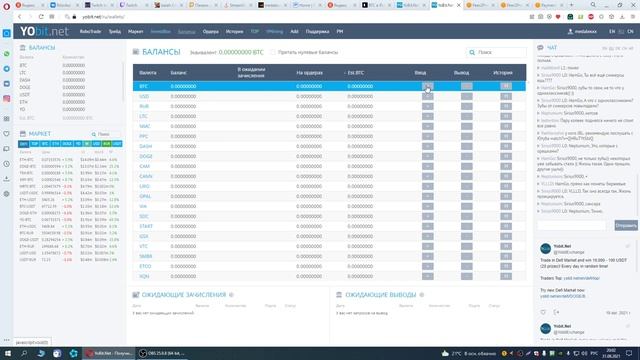Open deposit button for USD row
This screenshot has height=360, width=640.
(427, 96)
